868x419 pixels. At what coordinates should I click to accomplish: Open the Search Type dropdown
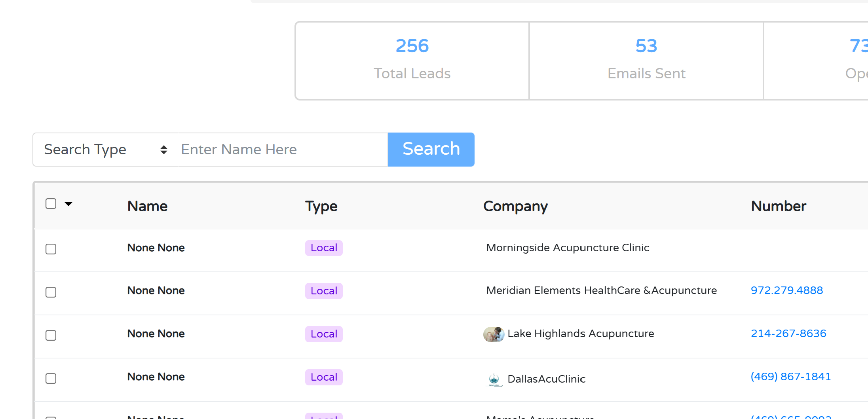105,150
